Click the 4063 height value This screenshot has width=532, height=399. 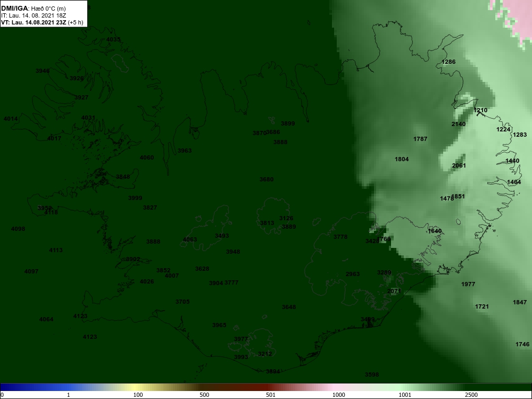pos(190,239)
